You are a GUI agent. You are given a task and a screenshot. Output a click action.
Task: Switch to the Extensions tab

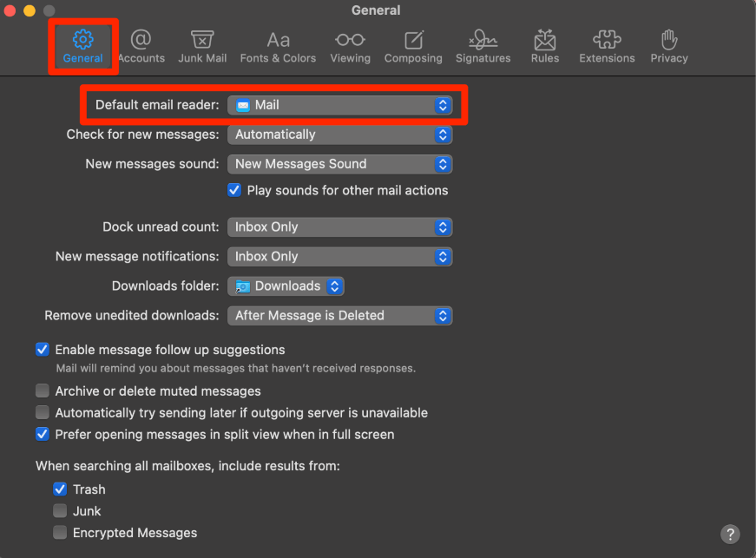(607, 47)
